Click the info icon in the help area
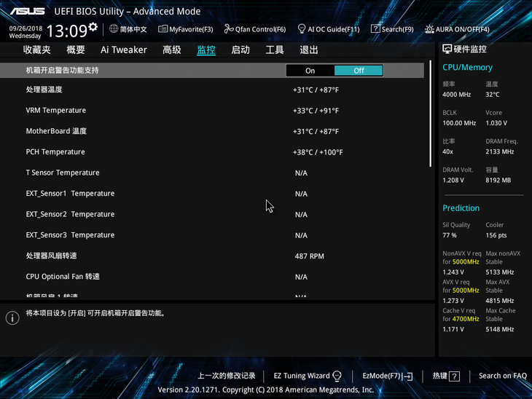The width and height of the screenshot is (532, 399). [x=12, y=318]
